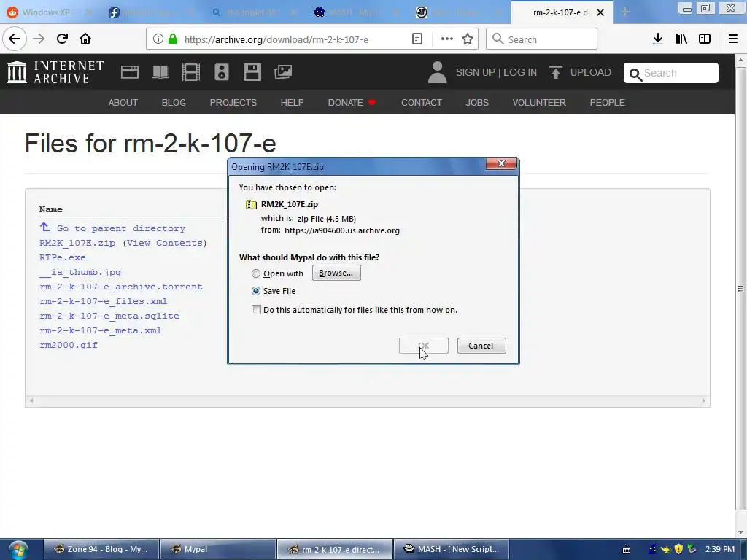Open the Images icon

[283, 72]
